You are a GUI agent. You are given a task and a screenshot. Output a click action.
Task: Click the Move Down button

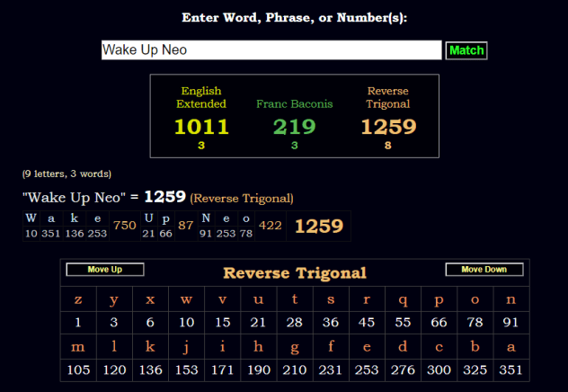point(484,270)
